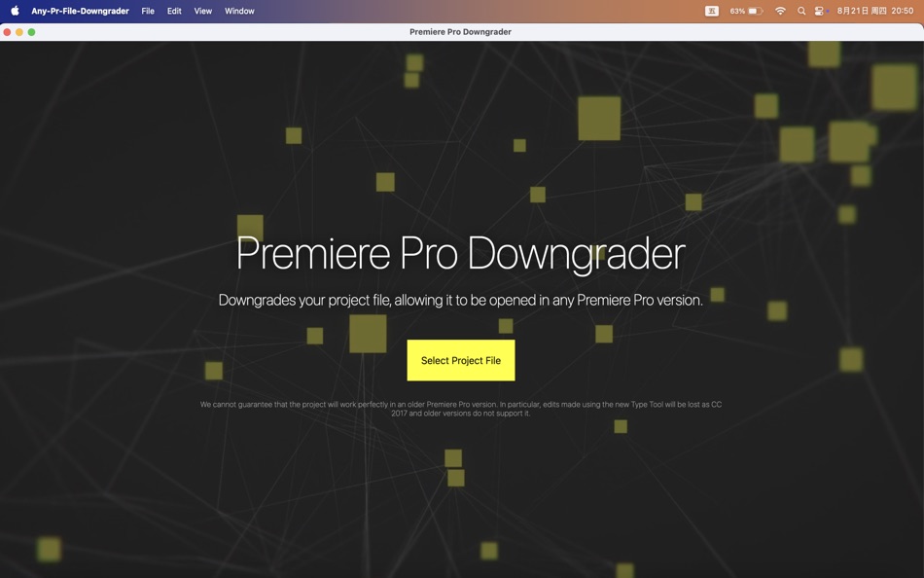Click the Select Project File button
The width and height of the screenshot is (924, 578).
point(461,360)
